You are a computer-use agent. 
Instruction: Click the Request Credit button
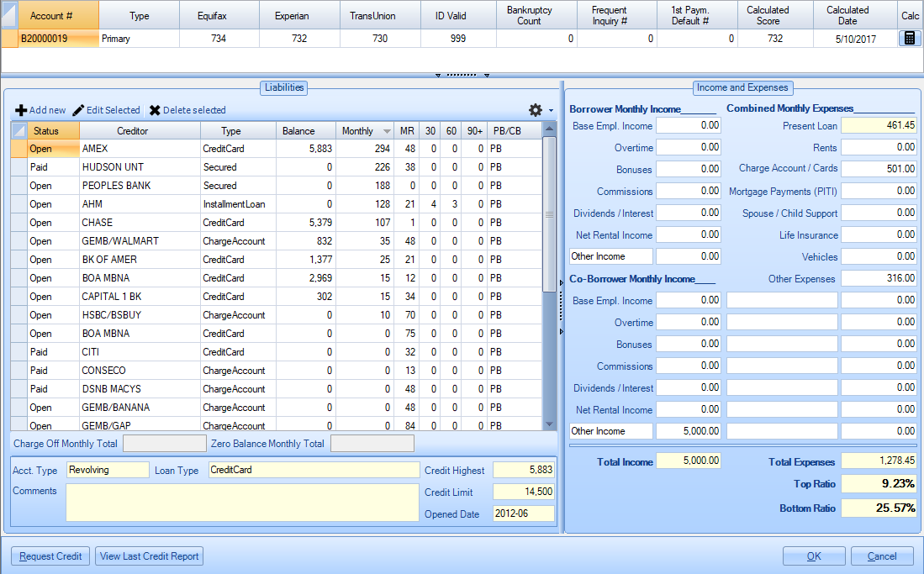50,556
